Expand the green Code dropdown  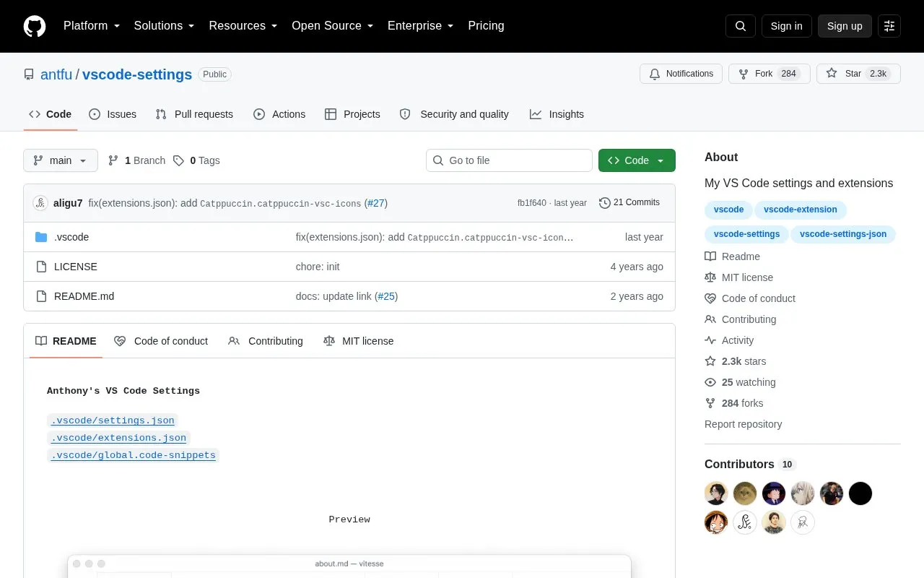[637, 160]
